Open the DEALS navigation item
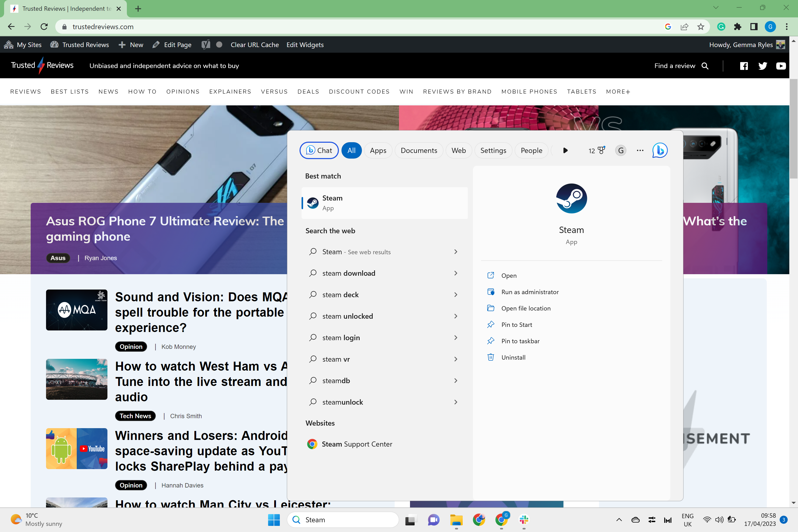 308,92
